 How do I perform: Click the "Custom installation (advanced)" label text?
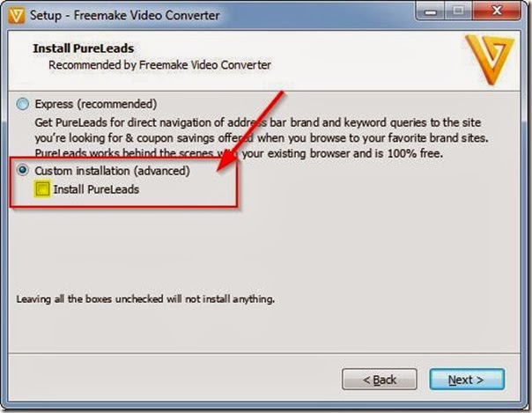(113, 171)
